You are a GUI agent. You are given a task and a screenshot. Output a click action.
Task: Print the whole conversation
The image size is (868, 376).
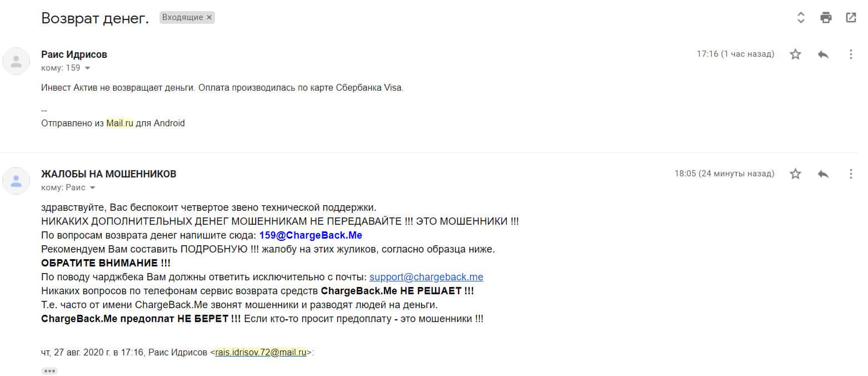[826, 18]
